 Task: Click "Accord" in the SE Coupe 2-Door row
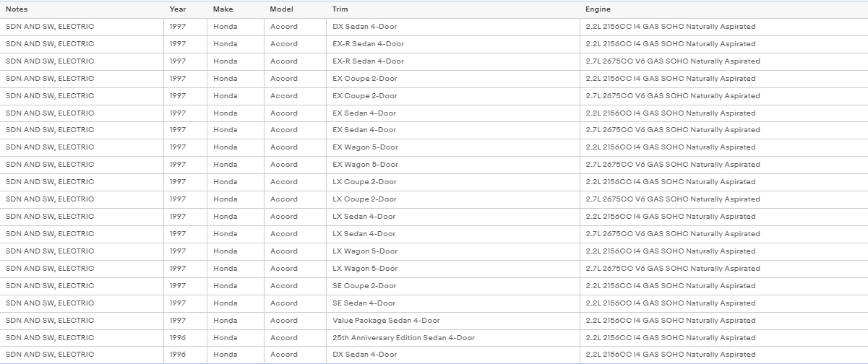click(x=284, y=286)
